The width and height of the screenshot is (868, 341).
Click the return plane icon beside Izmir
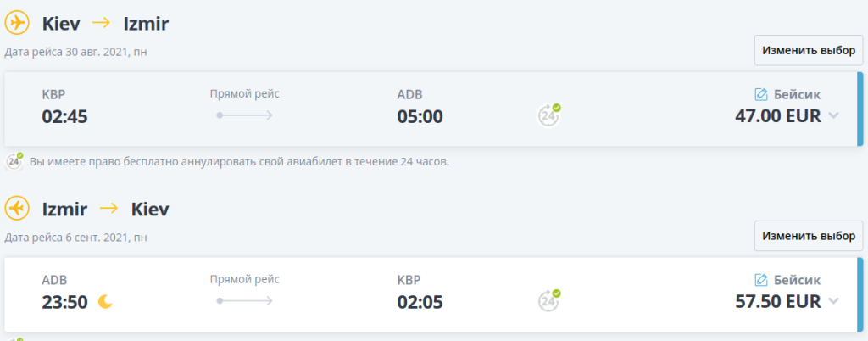[17, 209]
